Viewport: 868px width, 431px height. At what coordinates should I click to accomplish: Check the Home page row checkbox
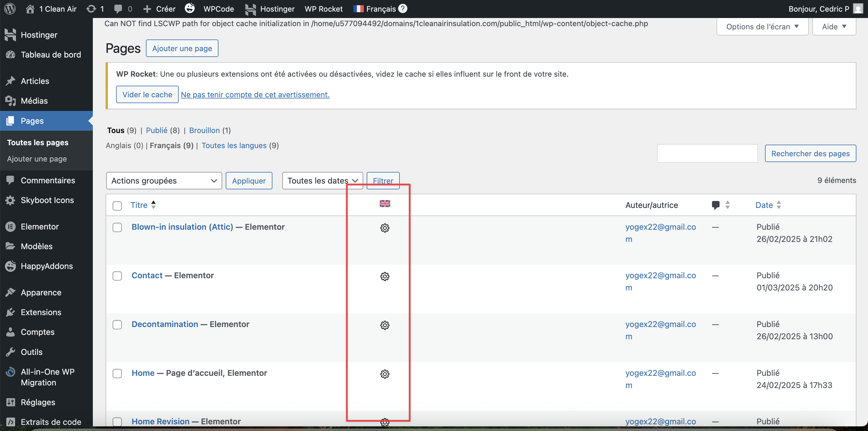117,373
